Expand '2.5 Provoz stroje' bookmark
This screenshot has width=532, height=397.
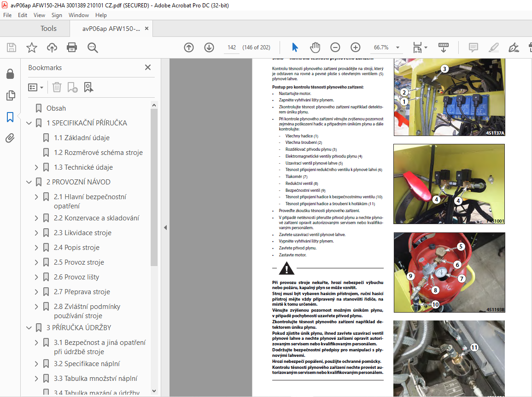[36, 262]
